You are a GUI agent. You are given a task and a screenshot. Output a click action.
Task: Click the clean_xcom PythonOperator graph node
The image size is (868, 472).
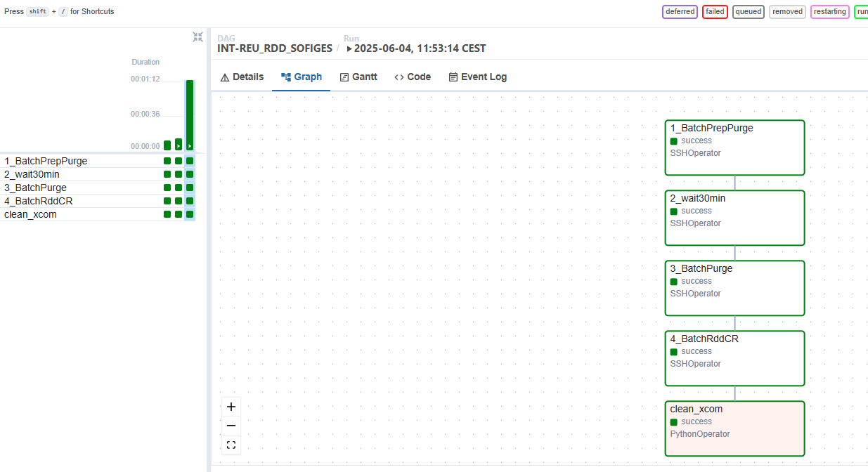coord(734,428)
